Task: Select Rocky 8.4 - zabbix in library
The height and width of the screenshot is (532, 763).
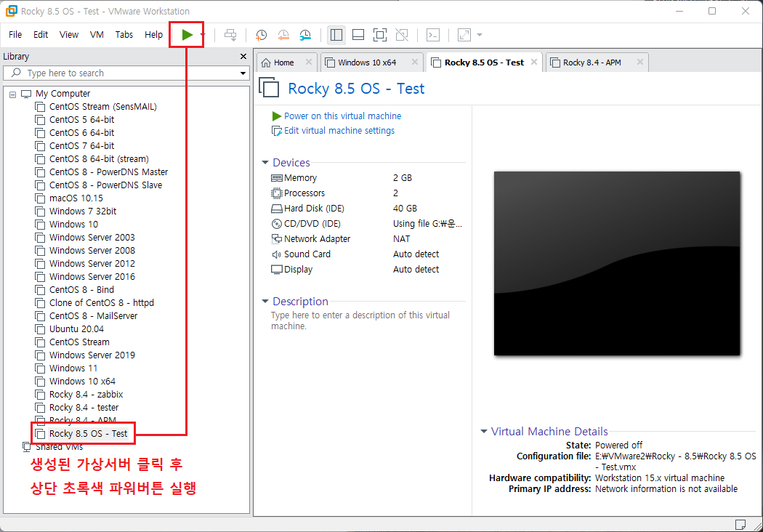Action: [x=86, y=395]
